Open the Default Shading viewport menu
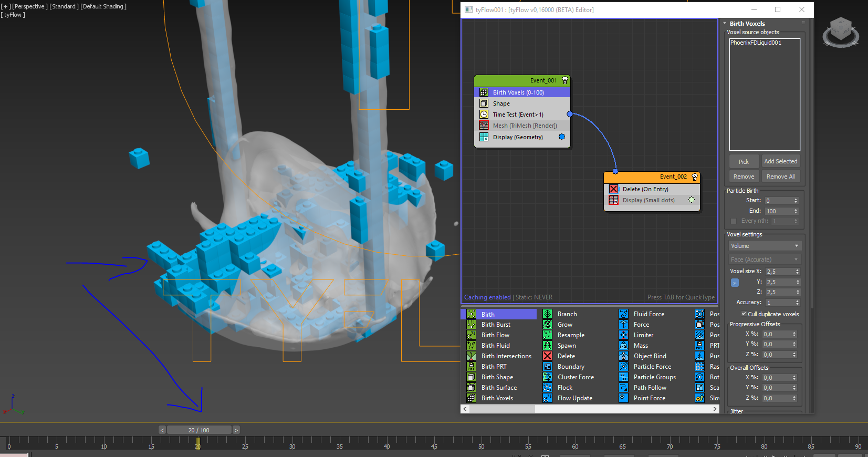 [x=103, y=6]
